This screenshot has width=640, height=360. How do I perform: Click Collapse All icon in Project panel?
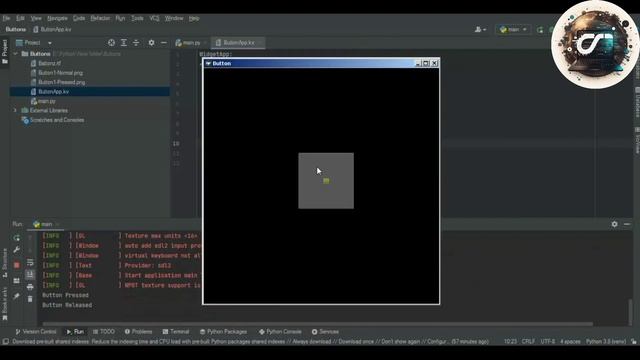pyautogui.click(x=136, y=42)
